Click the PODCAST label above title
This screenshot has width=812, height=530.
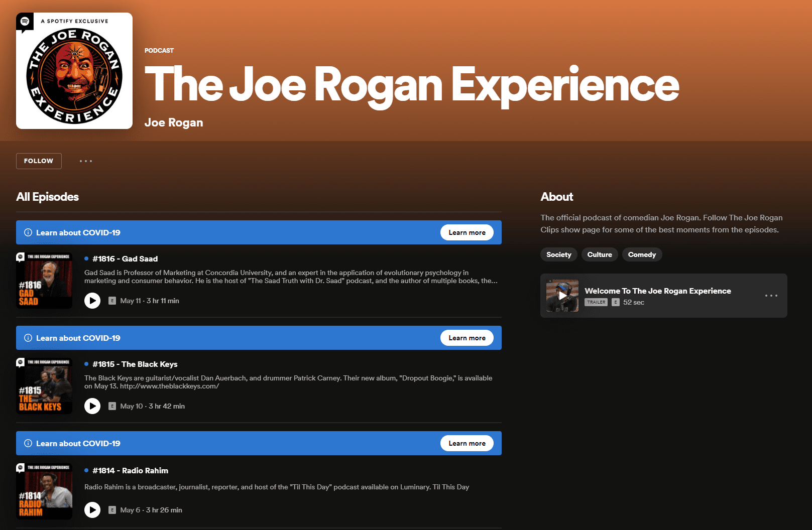(159, 51)
